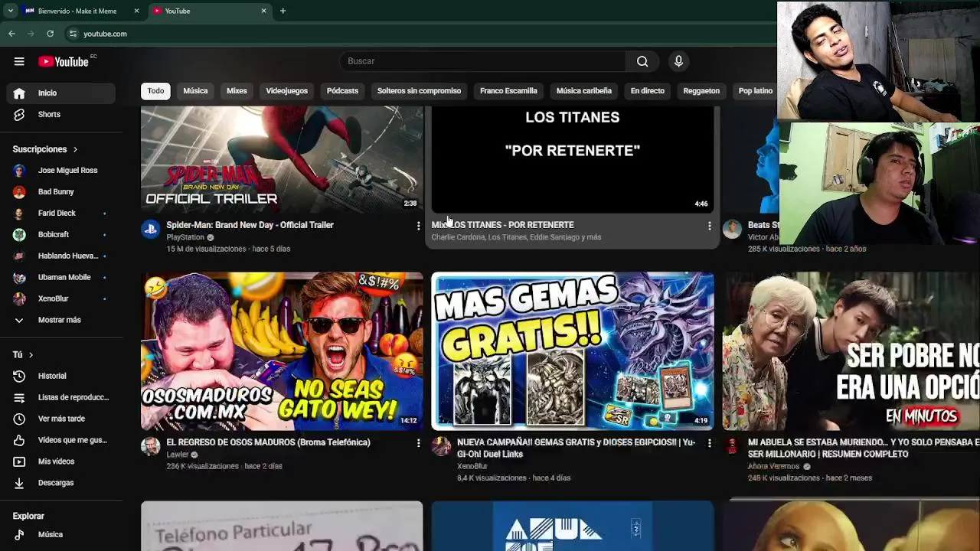Open options menu for Los Titanes mix
The height and width of the screenshot is (551, 980).
coord(709,226)
